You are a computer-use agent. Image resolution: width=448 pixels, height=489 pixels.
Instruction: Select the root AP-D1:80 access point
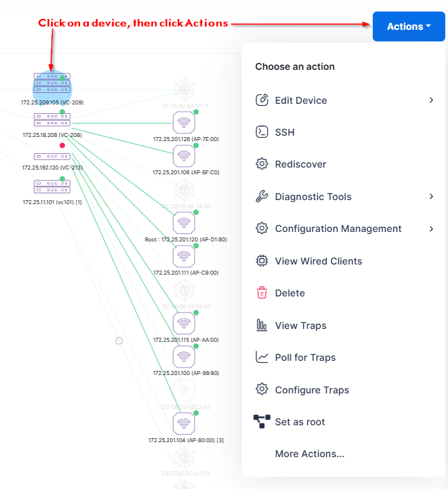coord(184,223)
